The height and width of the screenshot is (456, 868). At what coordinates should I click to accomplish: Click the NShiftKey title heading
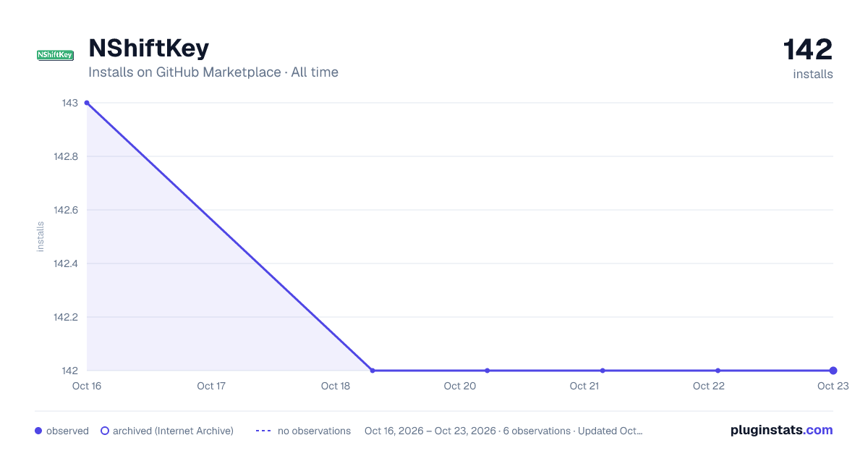(148, 48)
